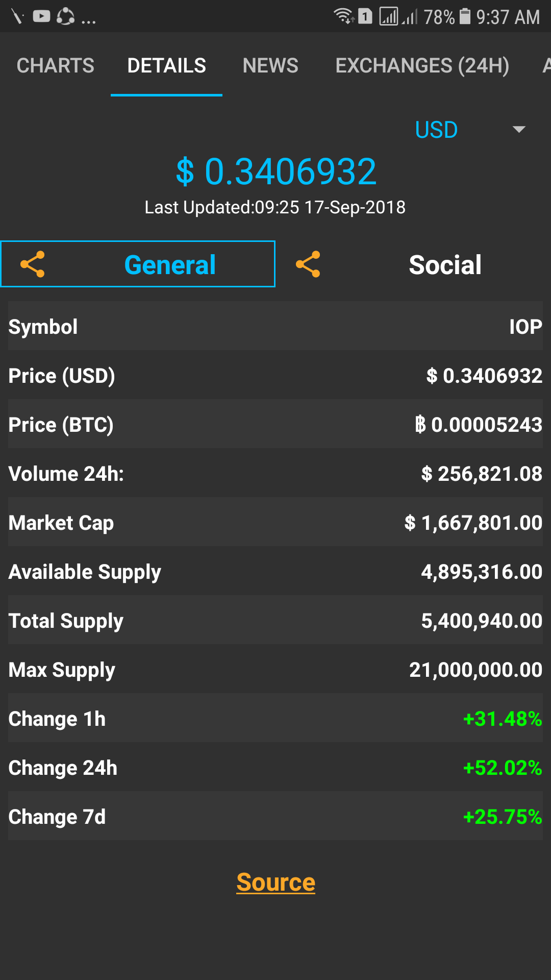Expand currency list with the dropdown arrow
The height and width of the screenshot is (980, 551).
519,130
